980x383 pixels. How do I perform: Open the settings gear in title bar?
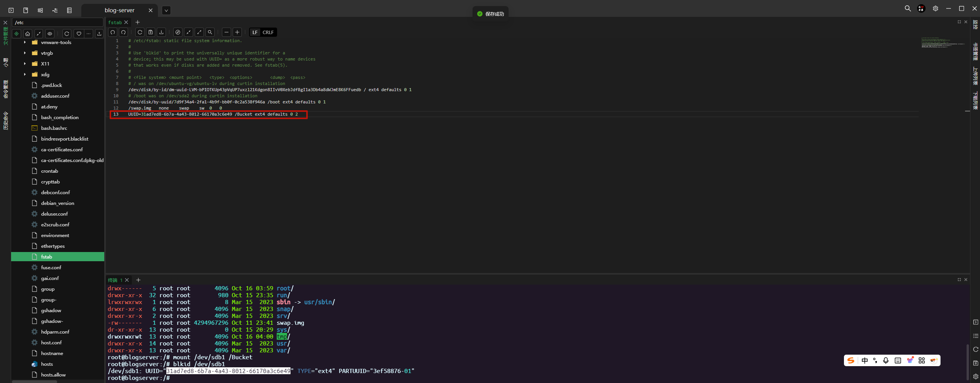[x=935, y=8]
